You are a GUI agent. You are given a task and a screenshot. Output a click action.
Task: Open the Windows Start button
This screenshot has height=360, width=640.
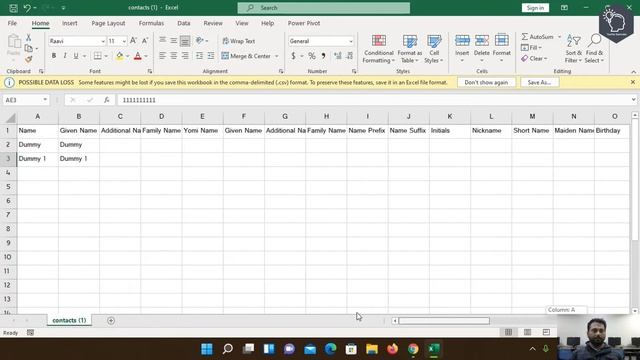tap(207, 349)
